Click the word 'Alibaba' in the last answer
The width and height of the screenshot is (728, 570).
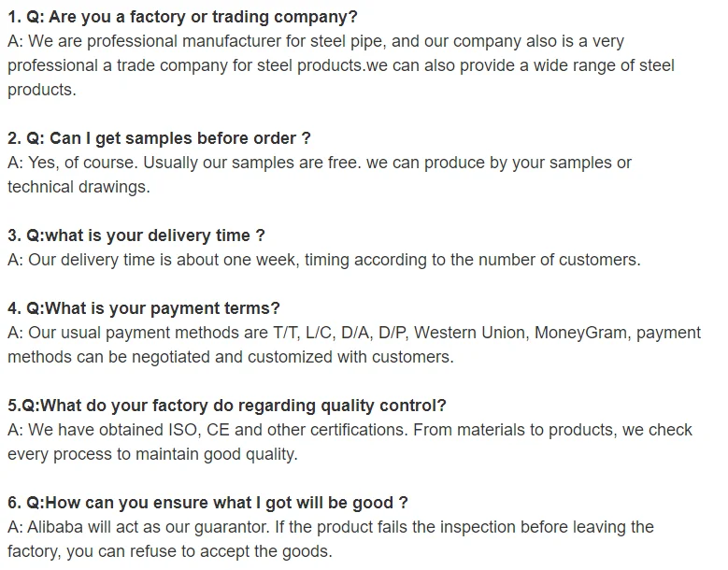click(x=59, y=527)
